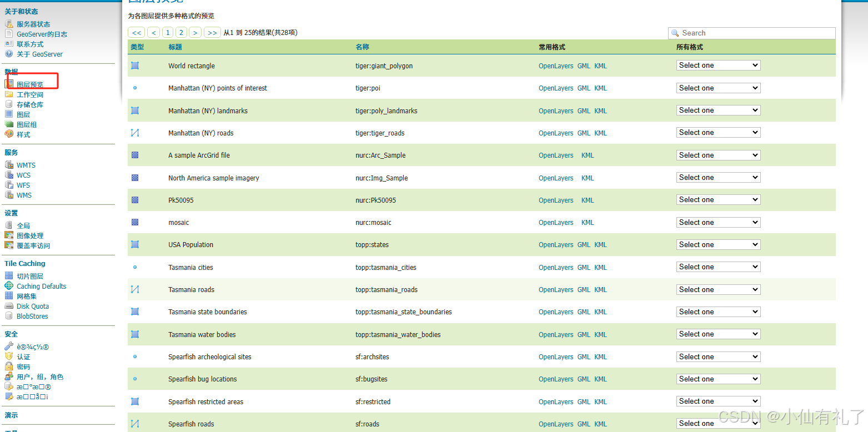Click name text 'topp:tasmania_water_bodies'
The image size is (868, 432).
tap(398, 334)
